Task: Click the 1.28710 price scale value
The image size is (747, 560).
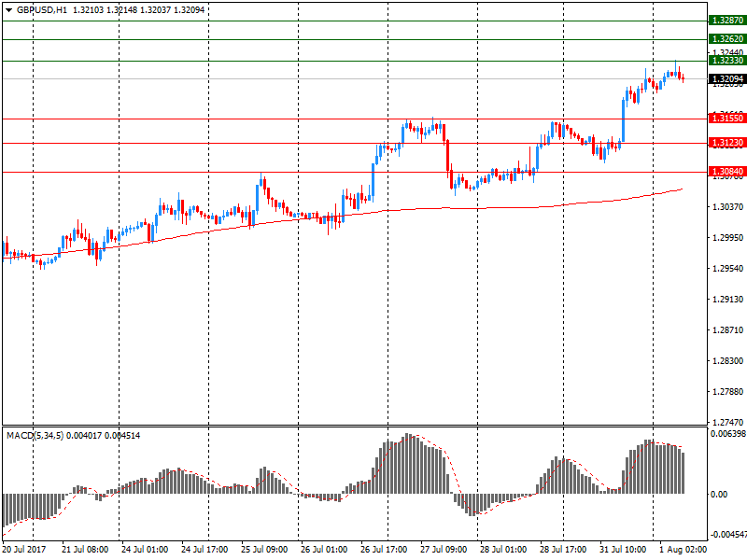Action: click(727, 330)
